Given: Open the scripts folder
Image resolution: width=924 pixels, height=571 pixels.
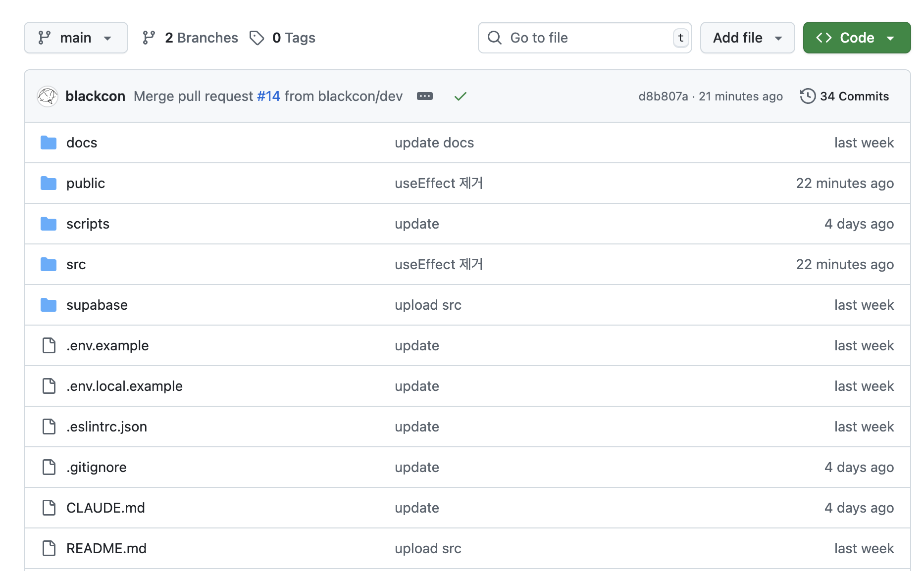Looking at the screenshot, I should point(88,224).
